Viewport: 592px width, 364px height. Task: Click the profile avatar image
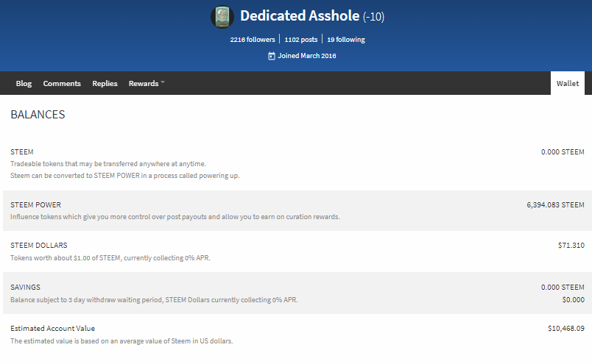(222, 16)
